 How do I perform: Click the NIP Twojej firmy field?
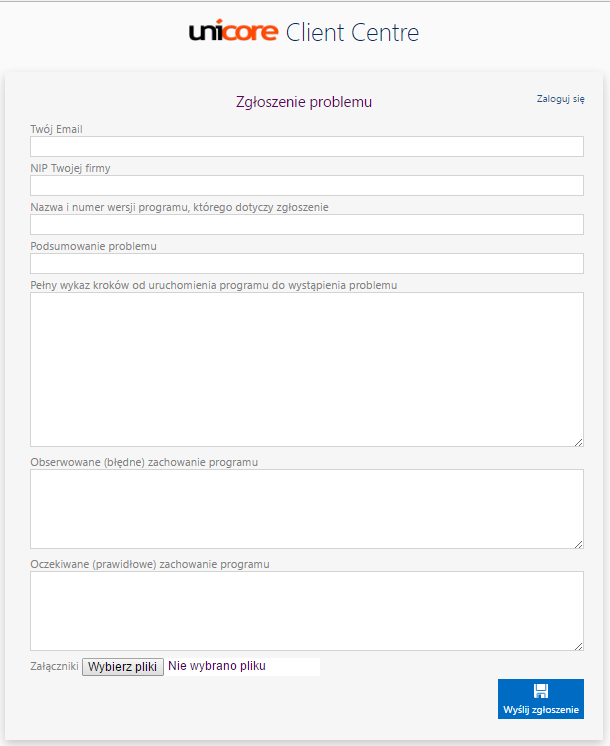306,186
